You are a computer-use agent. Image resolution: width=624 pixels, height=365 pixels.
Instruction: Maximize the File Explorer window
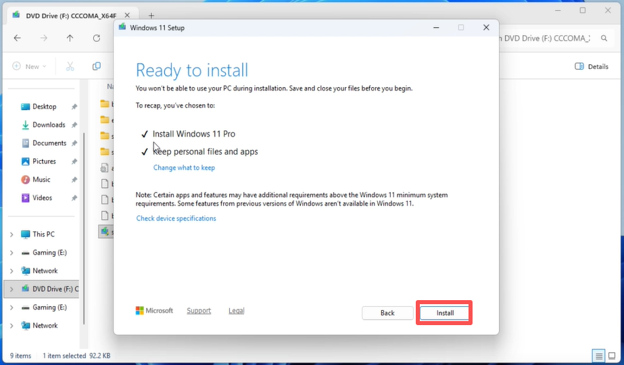tap(583, 11)
